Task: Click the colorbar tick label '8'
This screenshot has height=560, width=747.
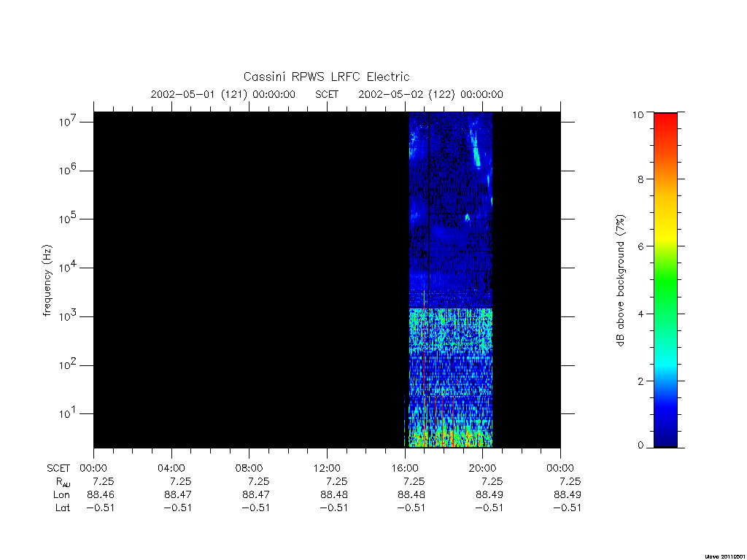Action: tap(640, 179)
